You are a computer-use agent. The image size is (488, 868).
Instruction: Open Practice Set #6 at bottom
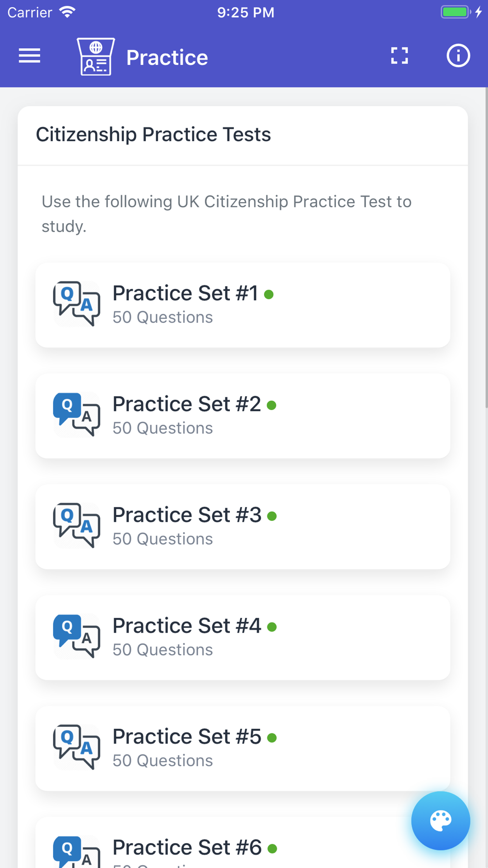187,847
